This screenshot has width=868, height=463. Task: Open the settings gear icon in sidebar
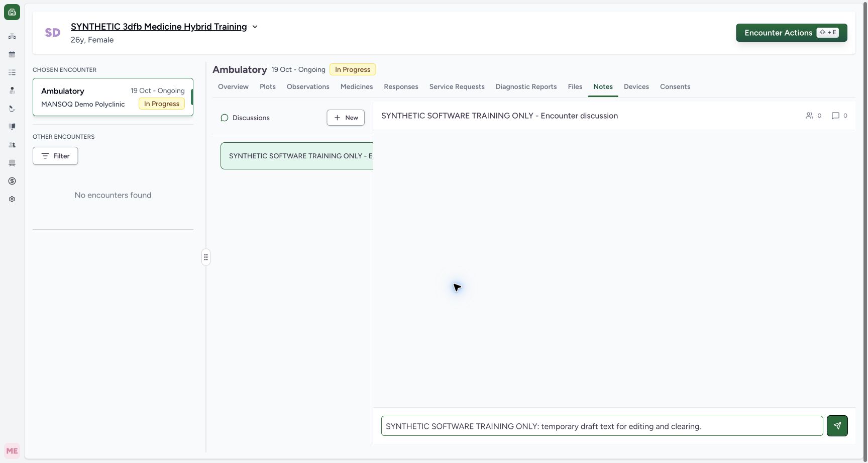click(12, 199)
